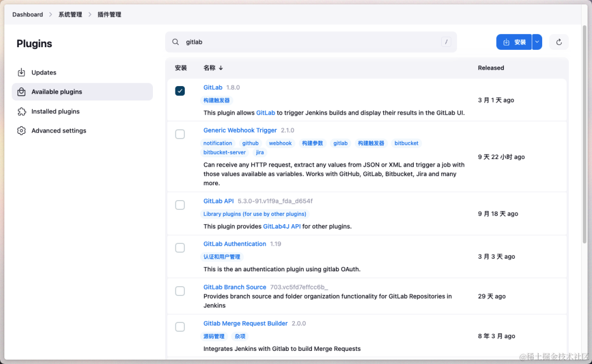Click version text 703.vc5fd7effcc6b_

pos(299,287)
